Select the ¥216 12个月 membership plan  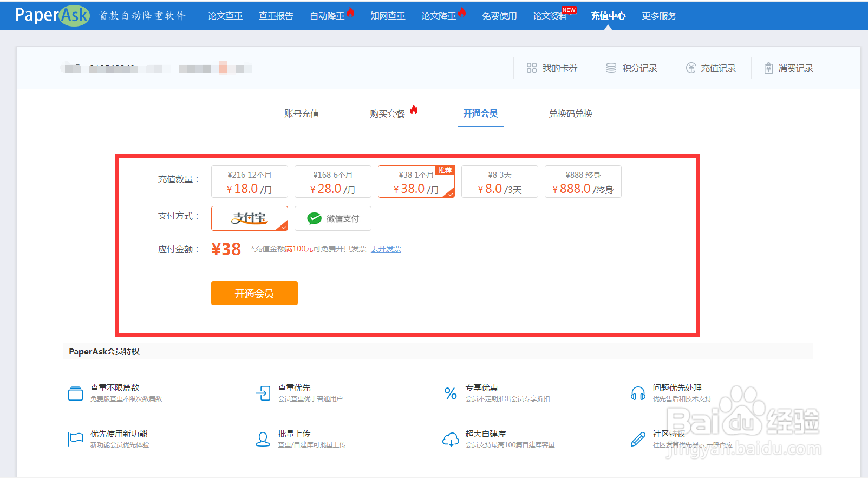click(x=250, y=182)
